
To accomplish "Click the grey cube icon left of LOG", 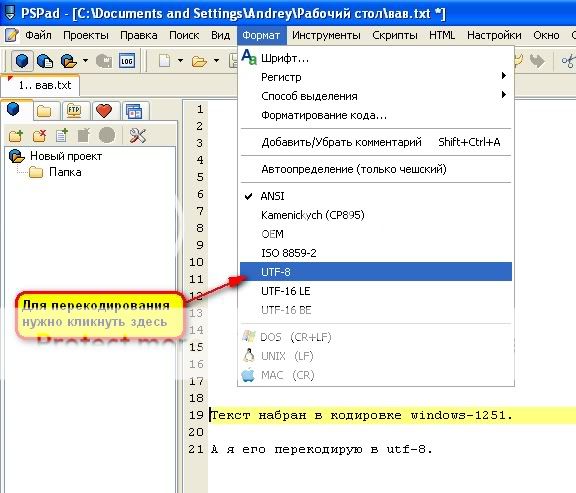I will 104,61.
